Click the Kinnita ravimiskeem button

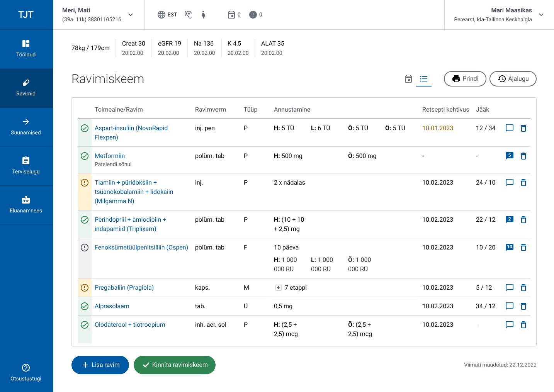coord(174,365)
